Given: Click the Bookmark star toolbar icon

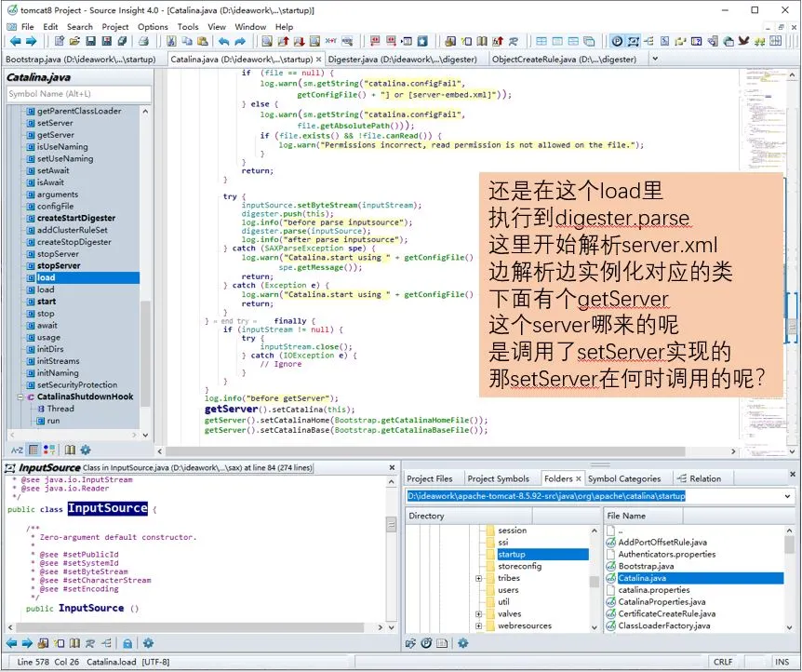Looking at the screenshot, I should pos(422,42).
